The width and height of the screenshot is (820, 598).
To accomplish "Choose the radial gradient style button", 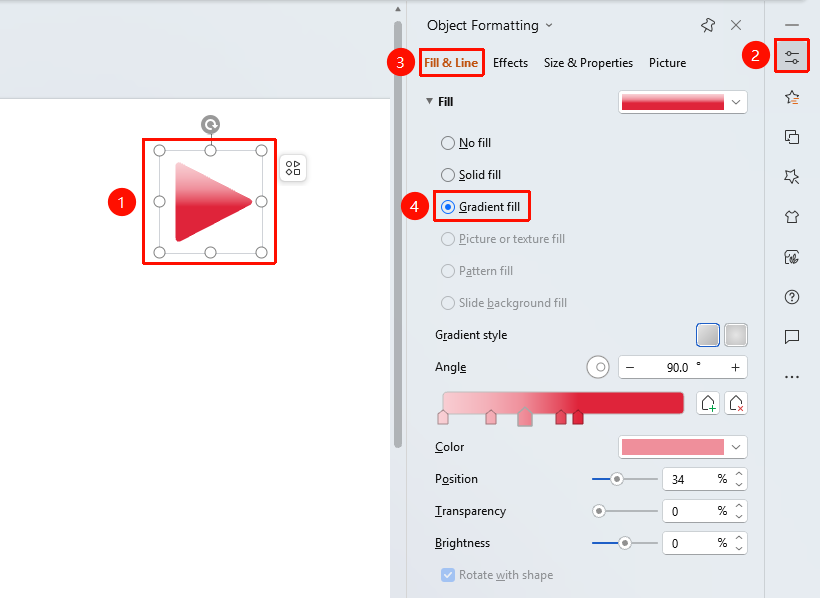I will pyautogui.click(x=736, y=335).
